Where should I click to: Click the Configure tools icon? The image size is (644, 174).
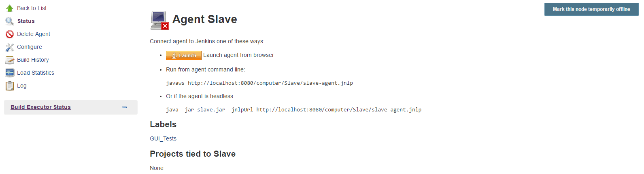(x=10, y=47)
